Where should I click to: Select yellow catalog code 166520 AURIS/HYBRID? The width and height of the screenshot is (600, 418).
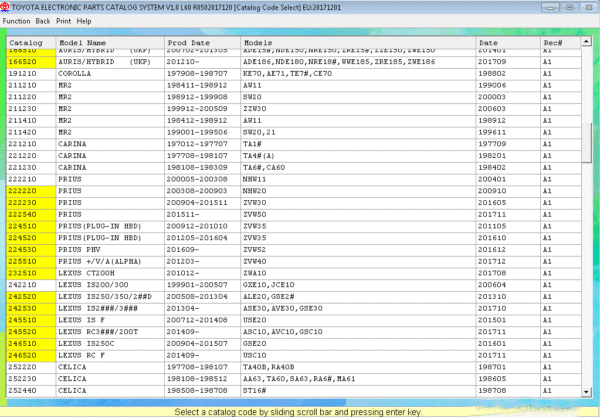click(24, 62)
